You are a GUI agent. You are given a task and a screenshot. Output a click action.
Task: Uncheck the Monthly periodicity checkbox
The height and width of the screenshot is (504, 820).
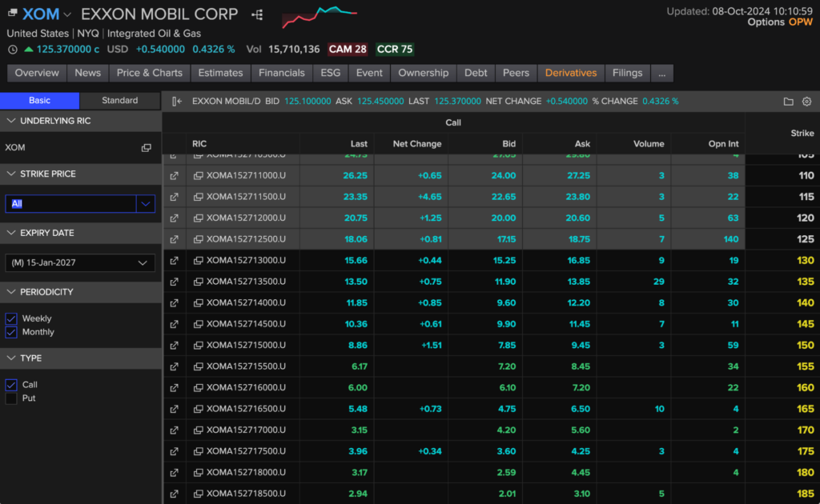(x=11, y=332)
